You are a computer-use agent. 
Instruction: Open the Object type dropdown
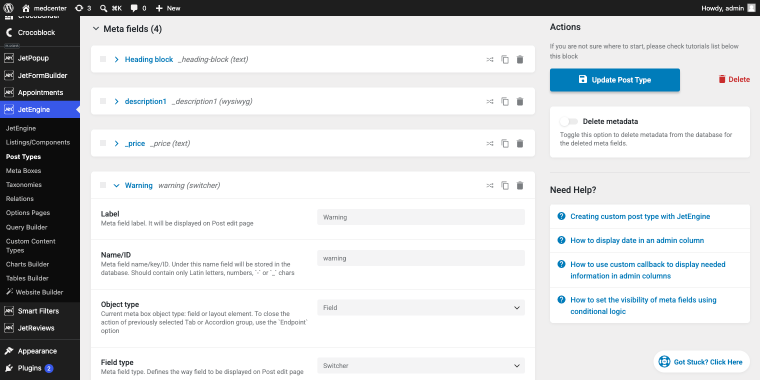click(421, 308)
